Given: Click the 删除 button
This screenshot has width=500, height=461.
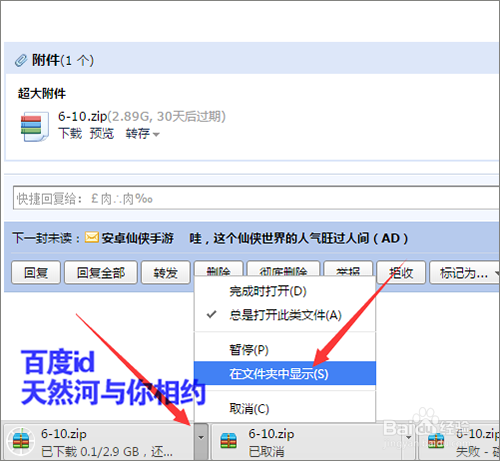Looking at the screenshot, I should pos(218,269).
